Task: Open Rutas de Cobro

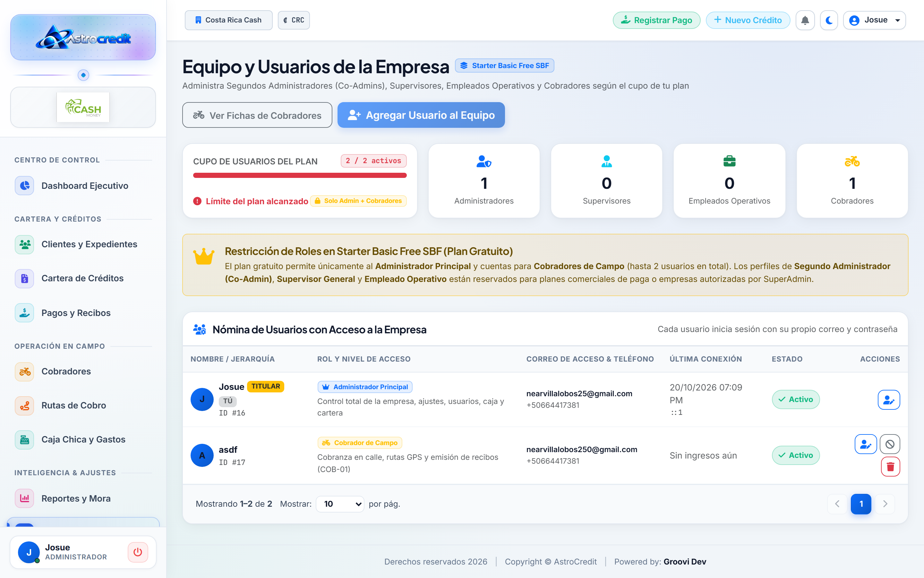Action: coord(83,405)
